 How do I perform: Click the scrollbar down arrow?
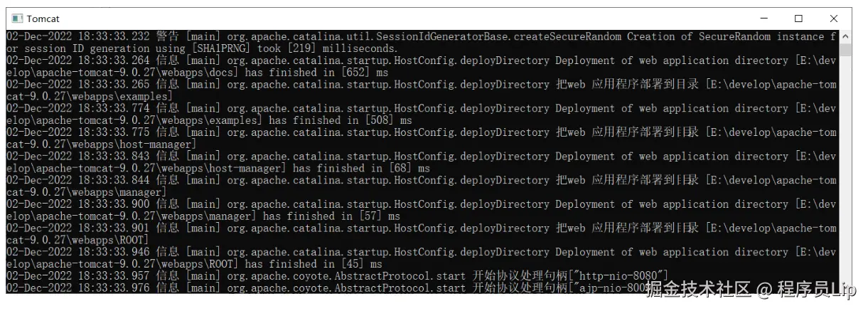coord(845,287)
